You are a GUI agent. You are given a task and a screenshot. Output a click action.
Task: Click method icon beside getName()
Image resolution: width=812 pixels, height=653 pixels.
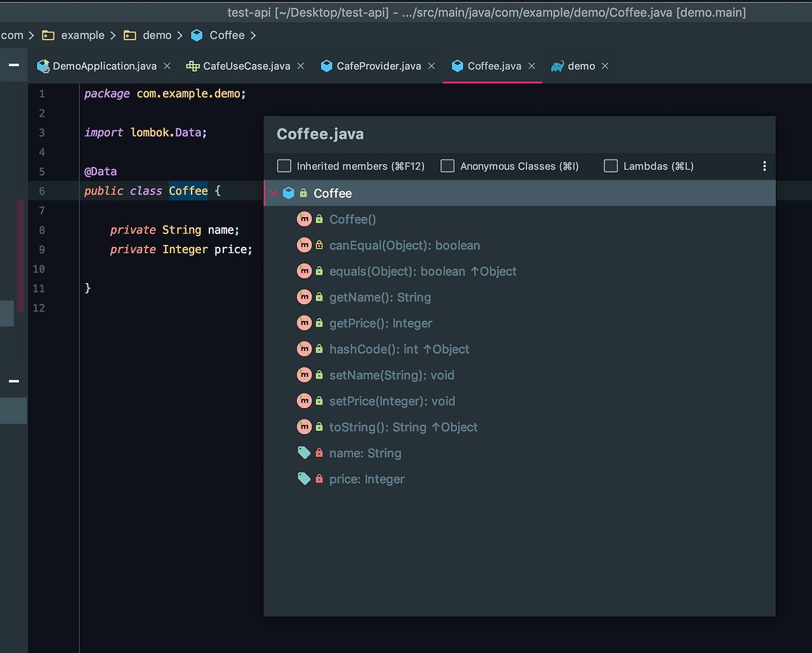pyautogui.click(x=304, y=297)
